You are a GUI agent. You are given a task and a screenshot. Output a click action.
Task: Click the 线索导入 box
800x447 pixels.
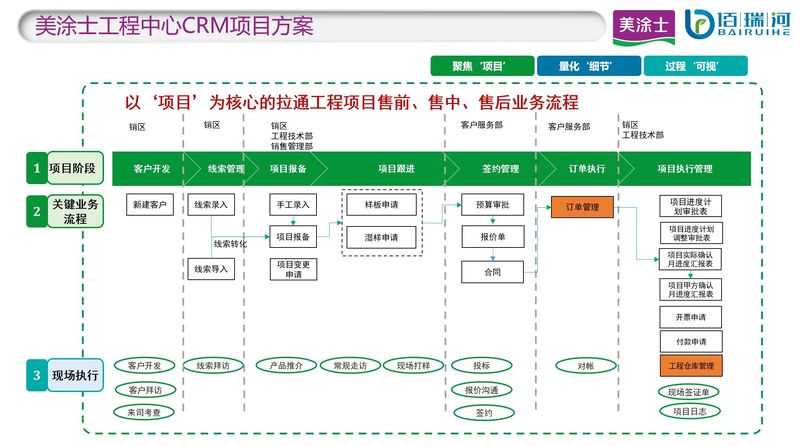pos(212,268)
